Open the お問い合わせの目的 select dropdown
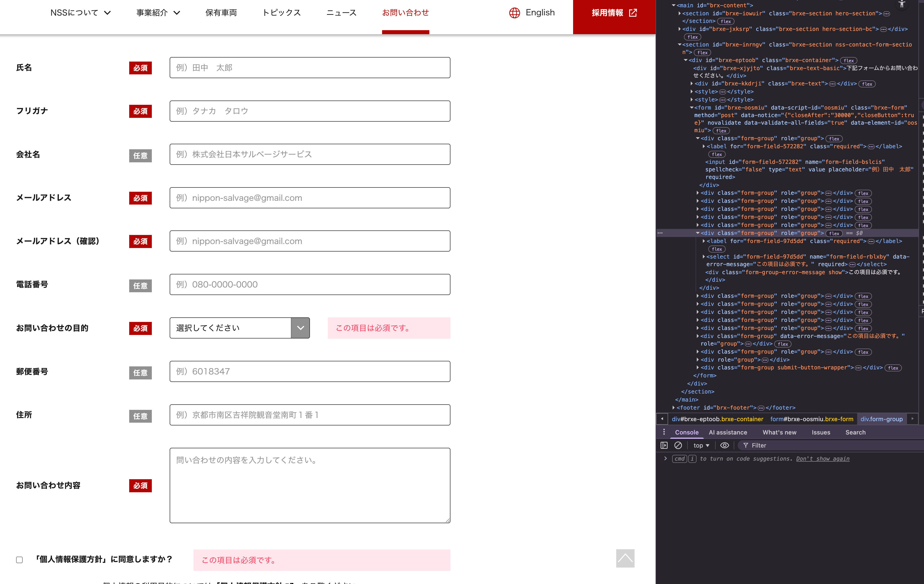 [x=240, y=328]
